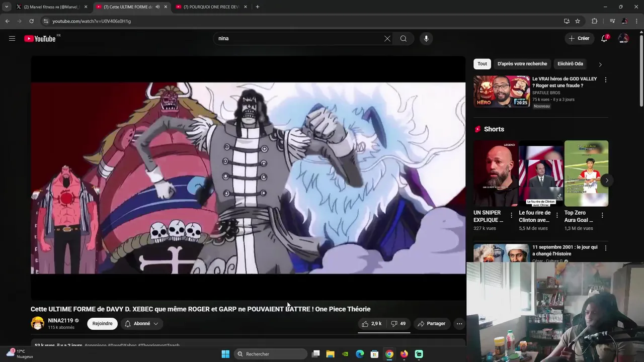
Task: View site information icon in address bar
Action: [46, 21]
